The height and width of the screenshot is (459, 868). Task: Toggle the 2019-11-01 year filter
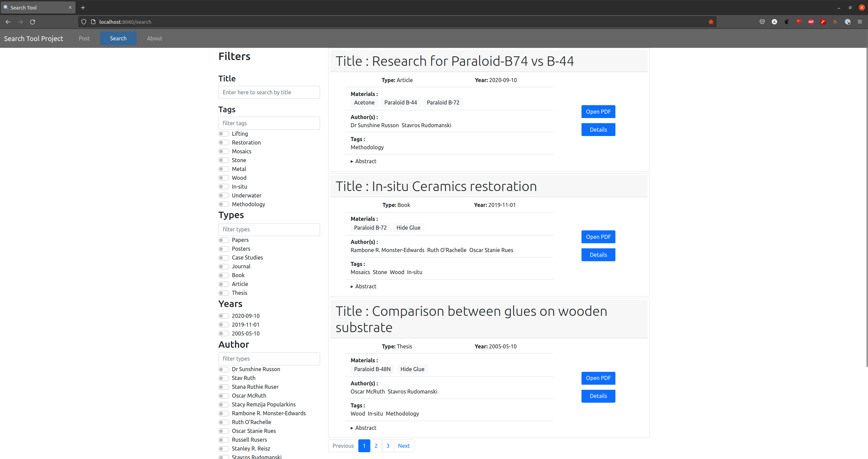(224, 325)
